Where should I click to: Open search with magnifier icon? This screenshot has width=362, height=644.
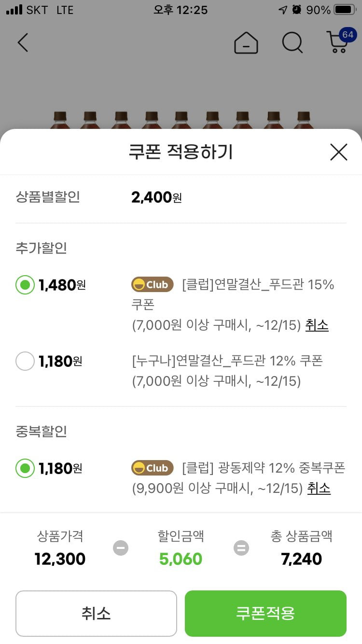[292, 42]
